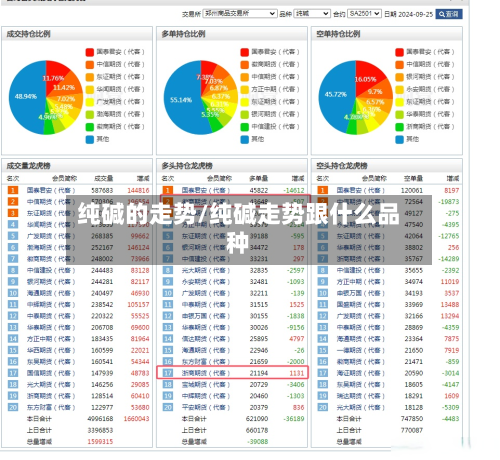Open the 品种 product dropdown showing 纯碱
This screenshot has height=460, width=500.
[x=312, y=14]
